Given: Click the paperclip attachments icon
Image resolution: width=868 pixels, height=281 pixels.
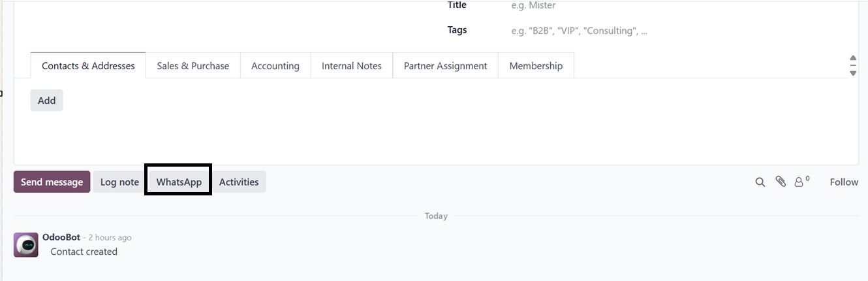Looking at the screenshot, I should pyautogui.click(x=781, y=182).
